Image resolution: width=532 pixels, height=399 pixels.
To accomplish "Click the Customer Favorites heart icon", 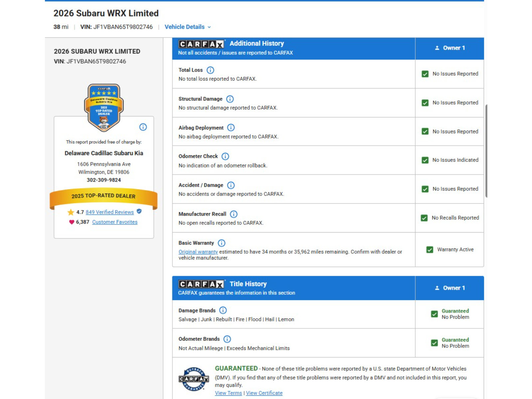I will coord(71,222).
